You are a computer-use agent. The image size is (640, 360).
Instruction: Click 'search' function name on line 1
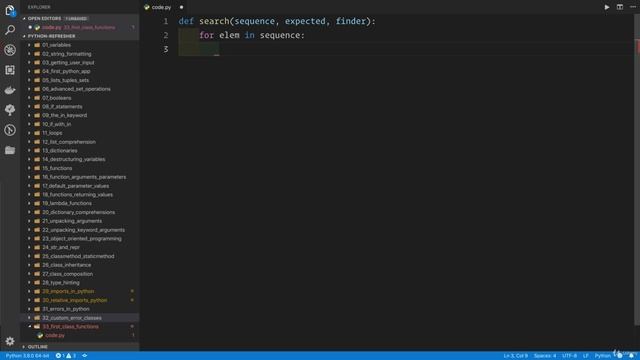(214, 21)
